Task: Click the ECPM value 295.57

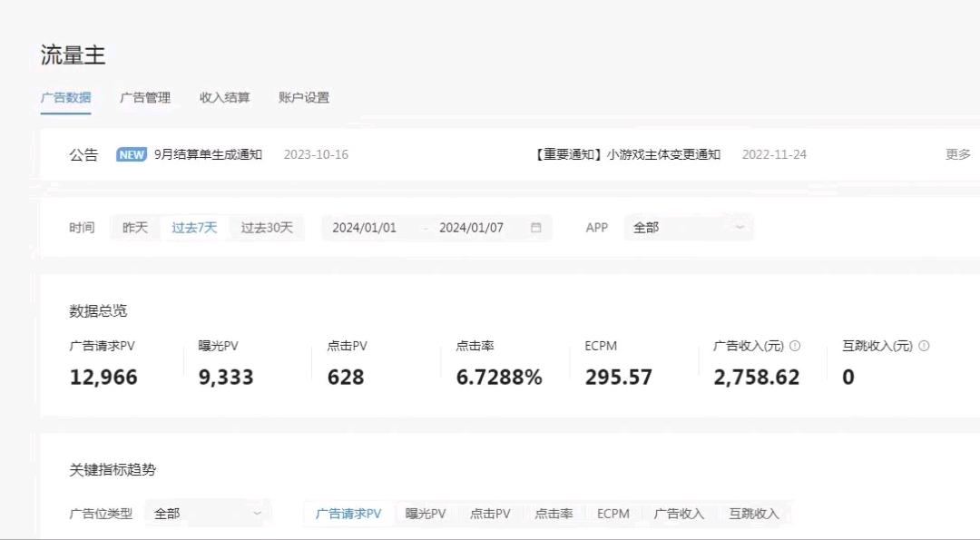Action: (x=618, y=378)
